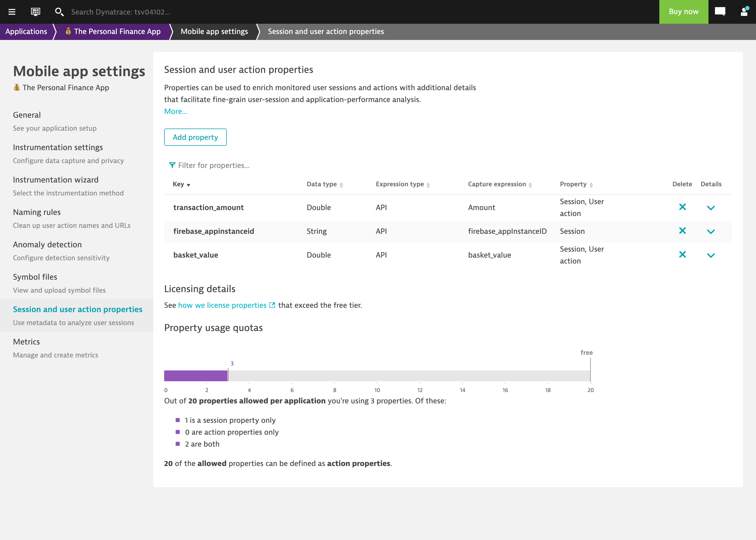Click the More... link

175,112
